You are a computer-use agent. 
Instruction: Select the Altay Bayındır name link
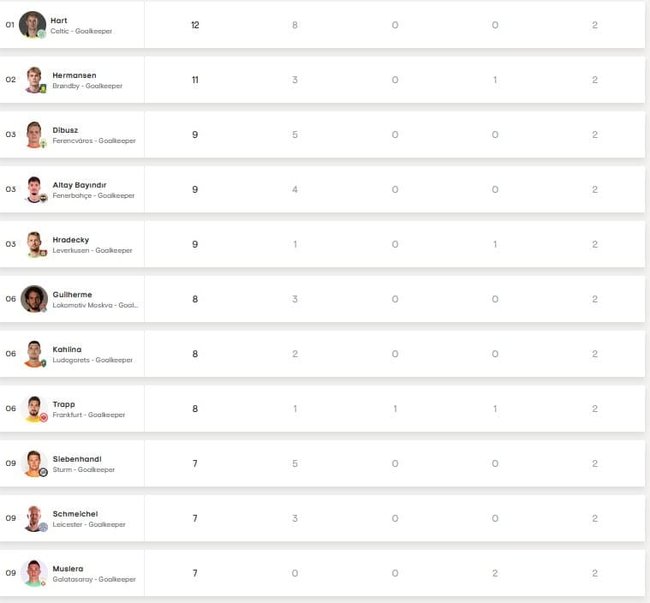79,185
